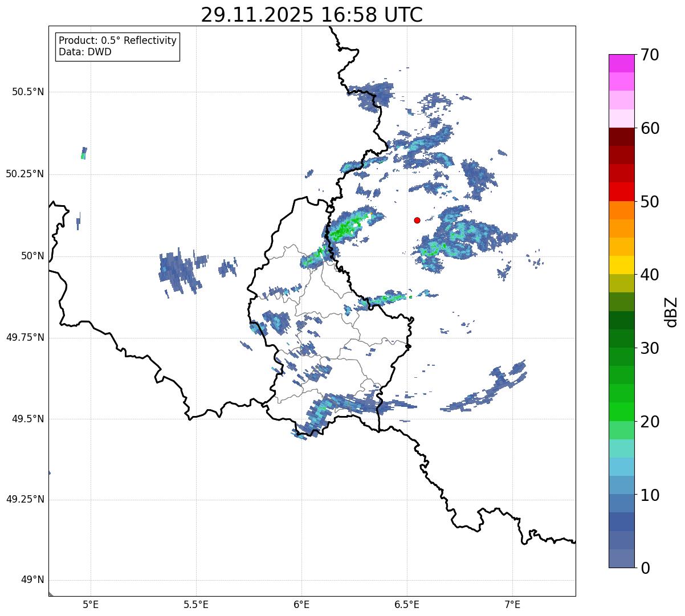Click the magenta top colorbar swatch
685x616 pixels.
pos(621,63)
